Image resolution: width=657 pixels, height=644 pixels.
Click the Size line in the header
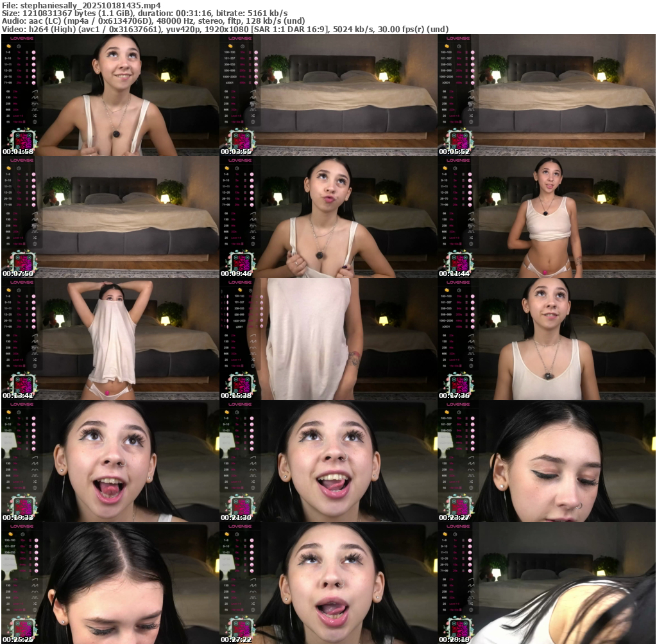(144, 13)
